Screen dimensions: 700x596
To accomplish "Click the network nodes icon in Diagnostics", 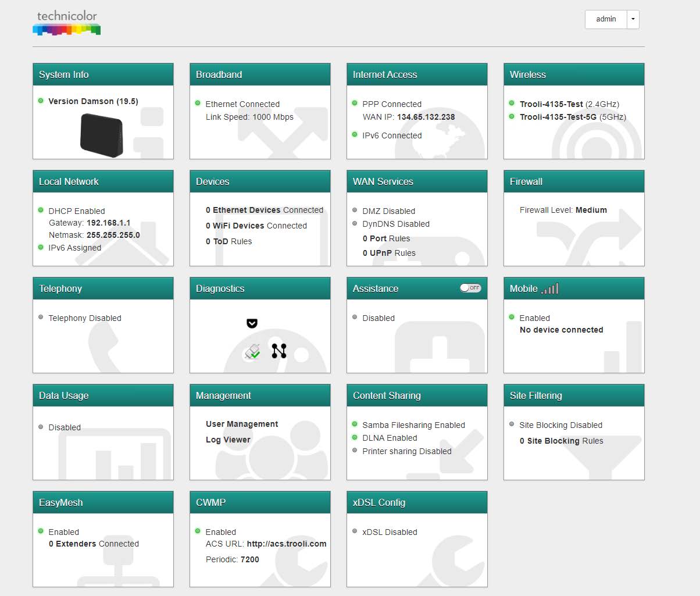I will 279,351.
